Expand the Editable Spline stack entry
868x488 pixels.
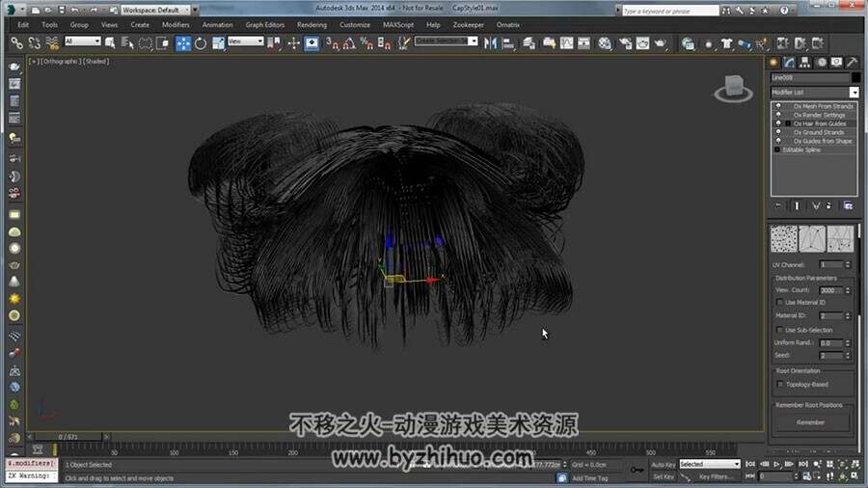coord(776,149)
